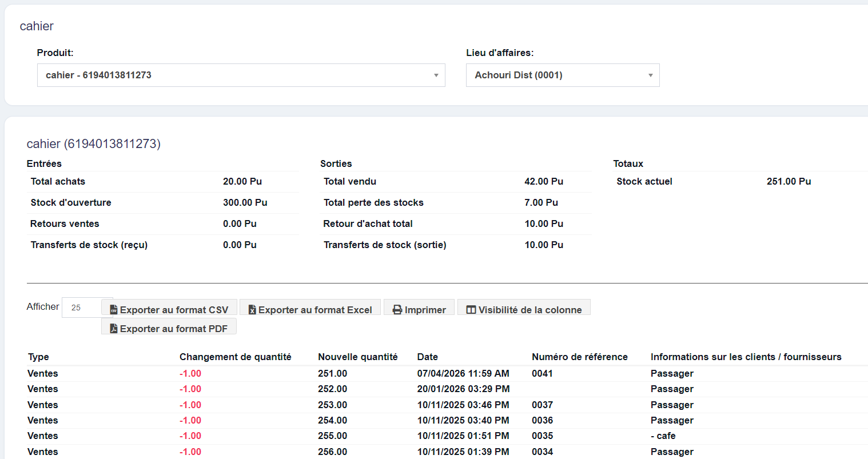
Task: Click the column visibility icon
Action: coord(471,310)
